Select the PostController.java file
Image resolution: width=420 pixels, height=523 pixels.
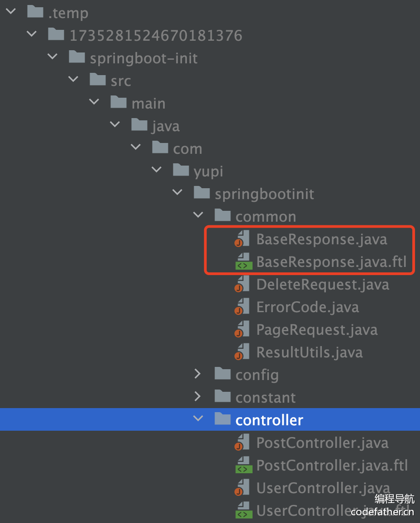(322, 443)
